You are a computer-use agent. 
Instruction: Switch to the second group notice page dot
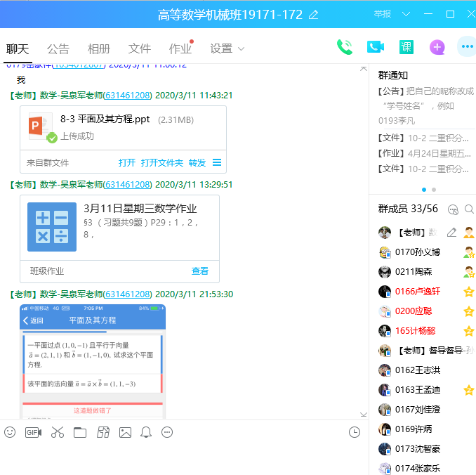(434, 190)
